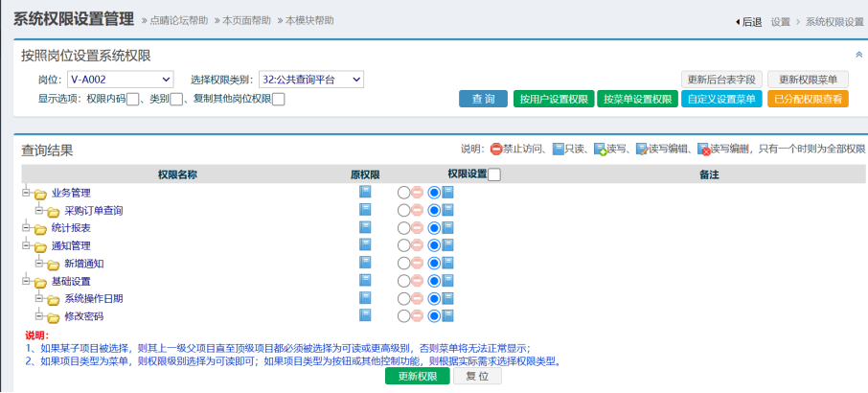This screenshot has height=393, width=868.
Task: Click the folder icon next to 业务管理
Action: [x=40, y=193]
